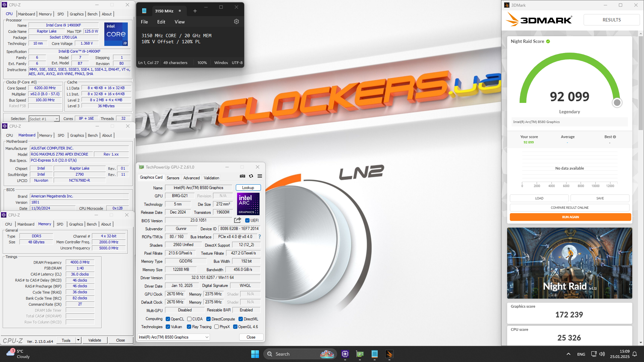Image resolution: width=644 pixels, height=362 pixels.
Task: Click the BIOS export share icon in GPU-Z
Action: pos(237,220)
